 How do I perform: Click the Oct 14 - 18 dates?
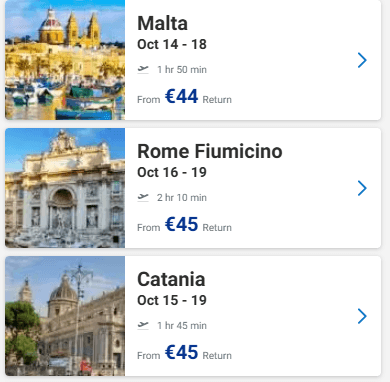coord(172,44)
